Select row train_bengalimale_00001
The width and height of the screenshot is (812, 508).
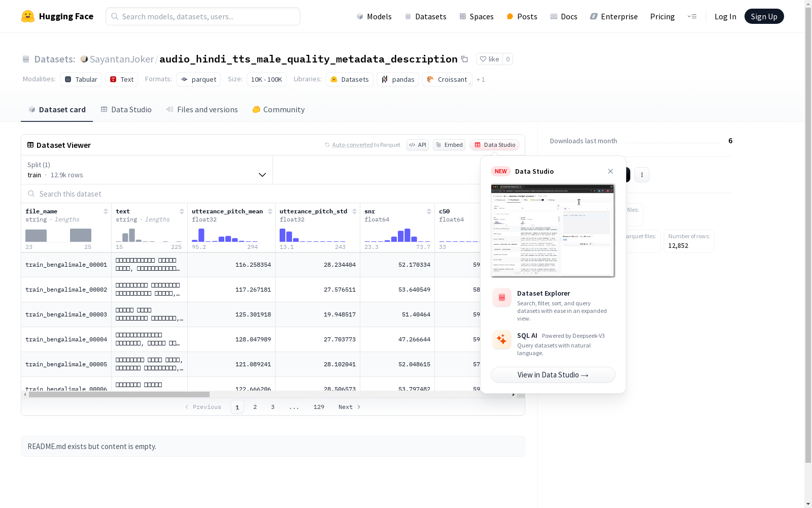tap(66, 265)
